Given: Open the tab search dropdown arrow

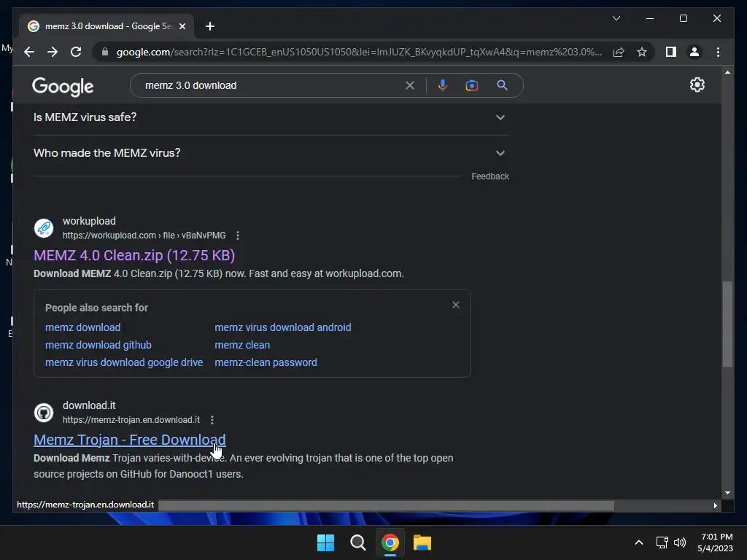Looking at the screenshot, I should [x=616, y=18].
